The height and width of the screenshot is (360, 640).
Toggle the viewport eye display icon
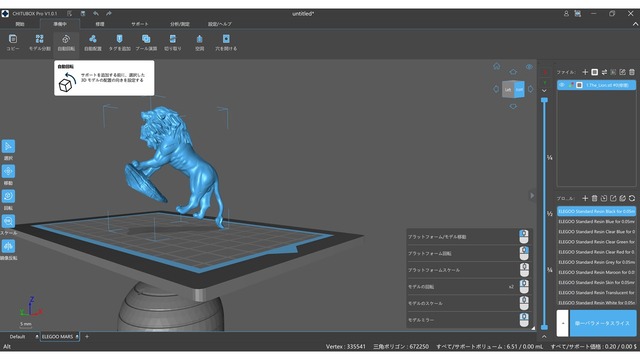tap(529, 67)
